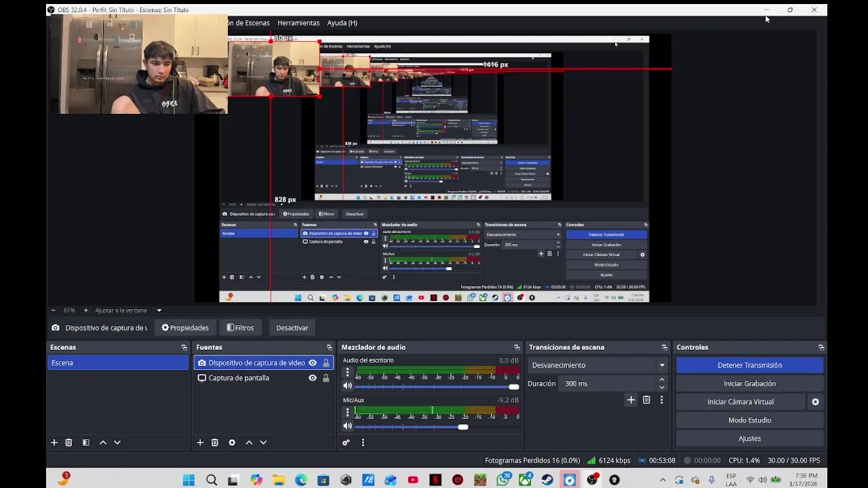Screen dimensions: 868x488
Task: Remove selected source with trash icon
Action: click(215, 443)
